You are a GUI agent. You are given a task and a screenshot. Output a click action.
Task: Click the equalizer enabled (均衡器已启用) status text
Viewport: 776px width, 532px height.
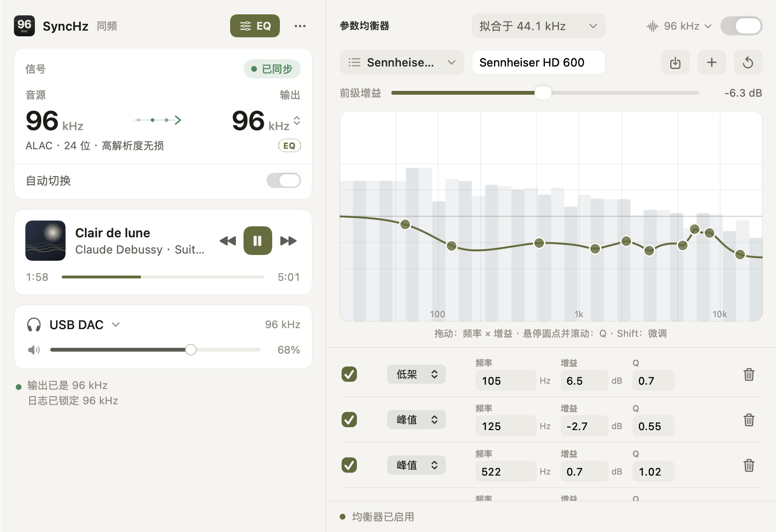coord(383,517)
